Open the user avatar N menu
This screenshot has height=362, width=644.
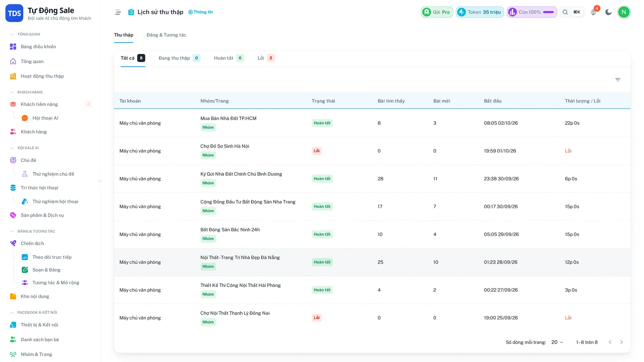pyautogui.click(x=624, y=12)
